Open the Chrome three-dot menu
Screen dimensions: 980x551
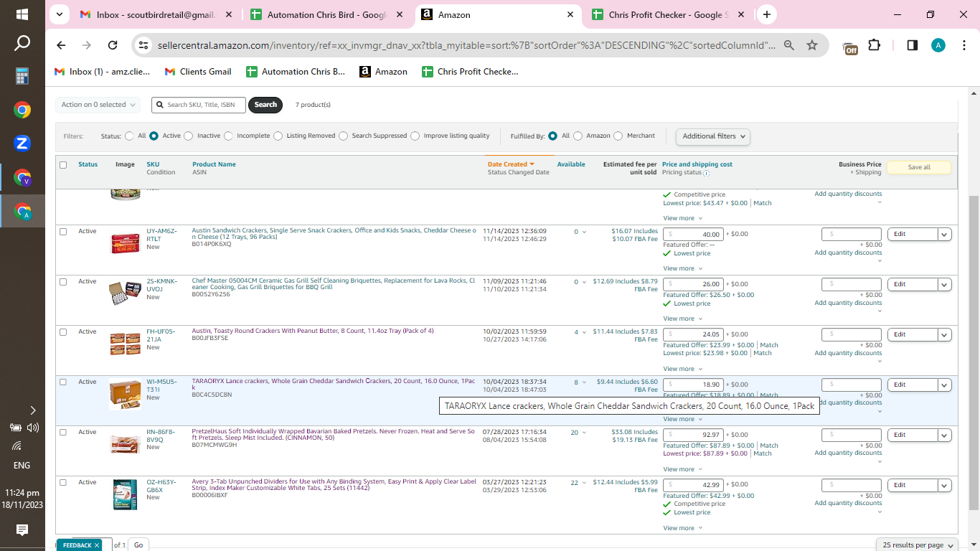tap(963, 45)
